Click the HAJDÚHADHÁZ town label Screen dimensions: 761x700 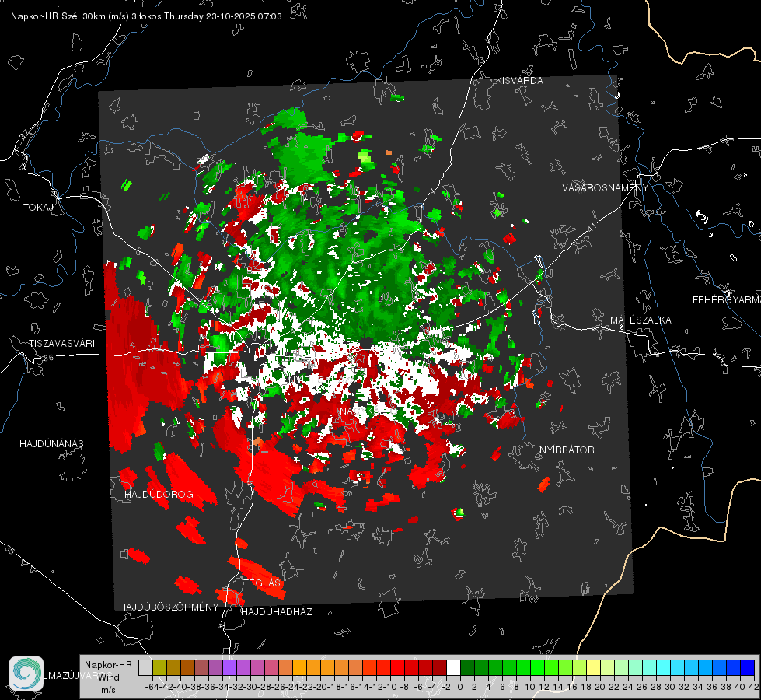(x=277, y=611)
